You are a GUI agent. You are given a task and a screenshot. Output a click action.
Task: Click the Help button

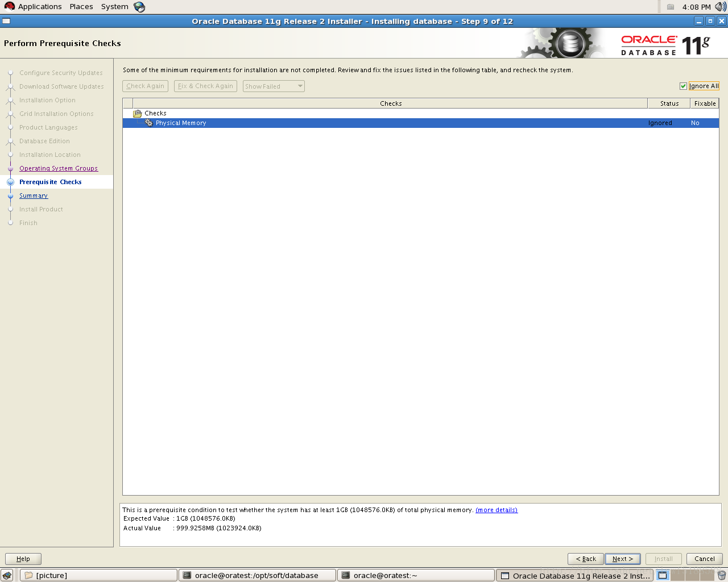[x=23, y=559]
